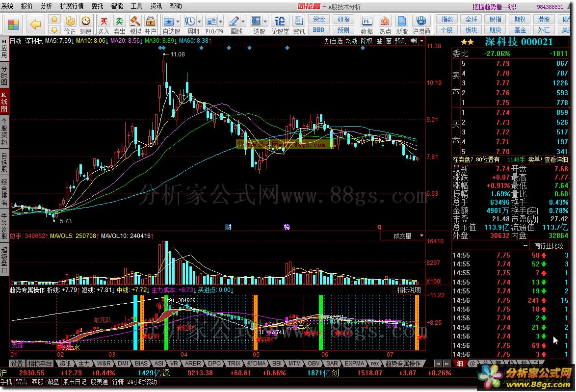Click the 资金 button
Screen dimensions: 576x392
tap(318, 19)
